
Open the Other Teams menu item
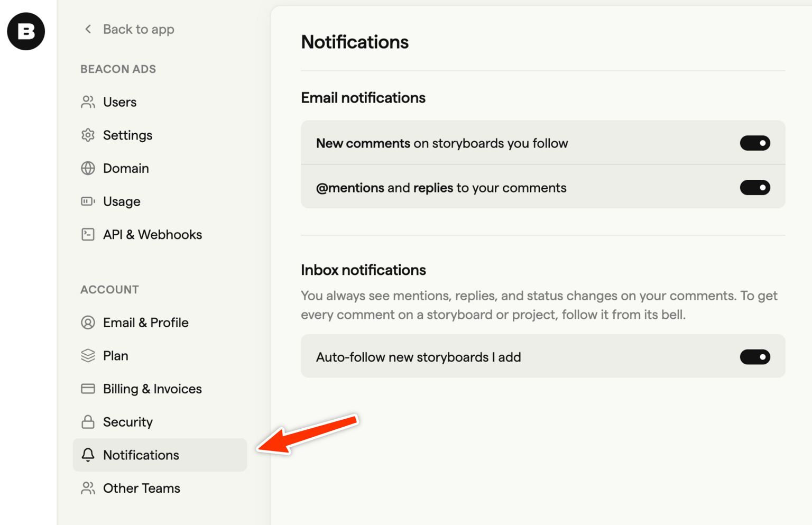coord(141,489)
